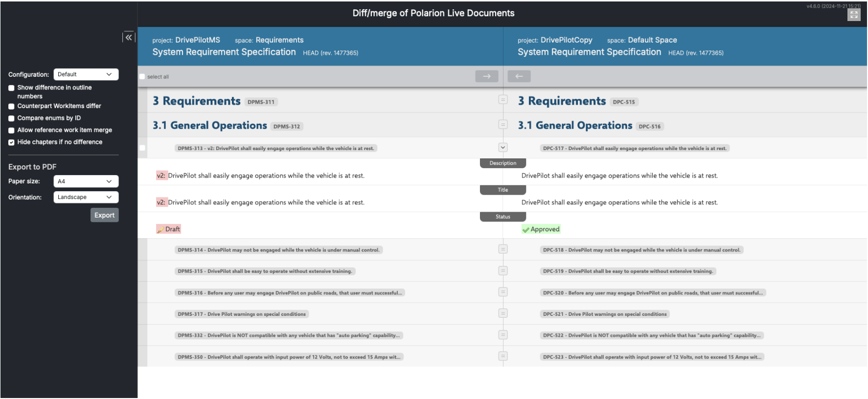This screenshot has height=399, width=868.
Task: Open the DPMS-313 work item link
Action: (x=276, y=148)
